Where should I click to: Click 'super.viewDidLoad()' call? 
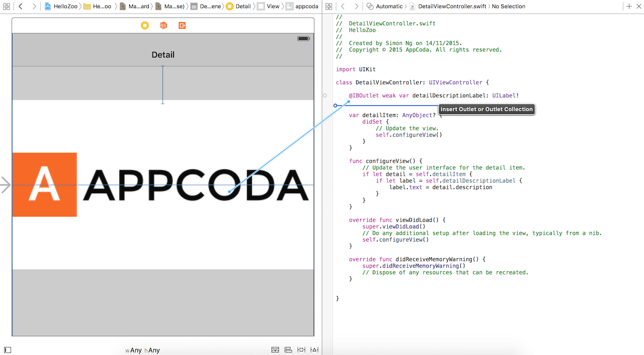[394, 227]
